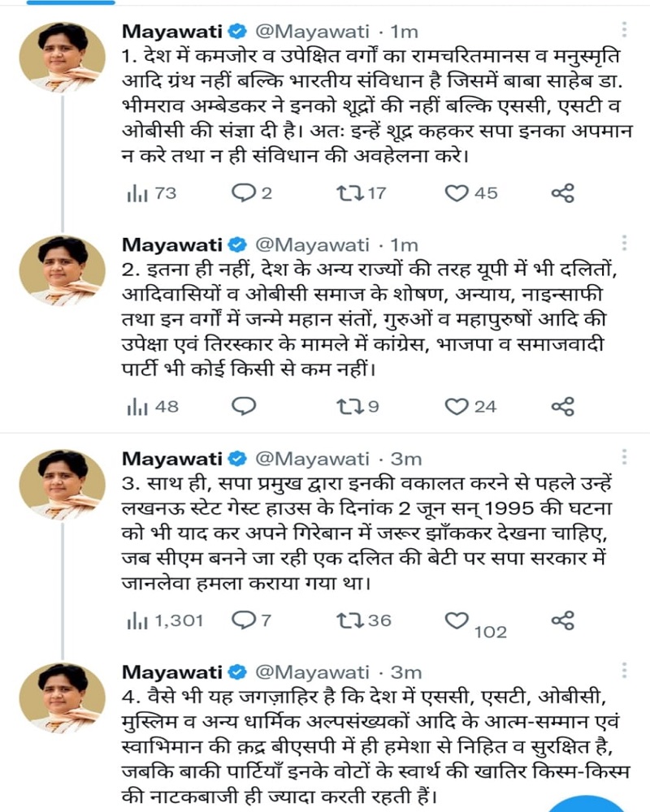Like the first tweet with 45 likes
Viewport: 650px width, 812px height.
[x=458, y=193]
